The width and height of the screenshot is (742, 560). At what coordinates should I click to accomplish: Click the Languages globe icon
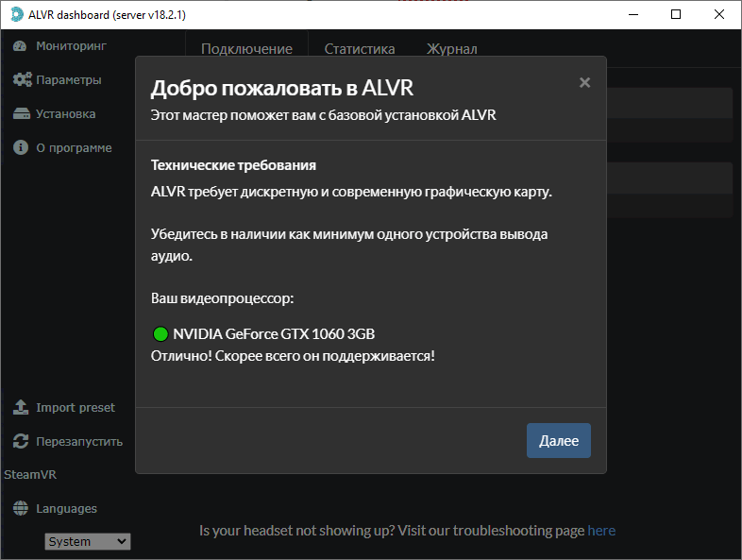tap(21, 508)
